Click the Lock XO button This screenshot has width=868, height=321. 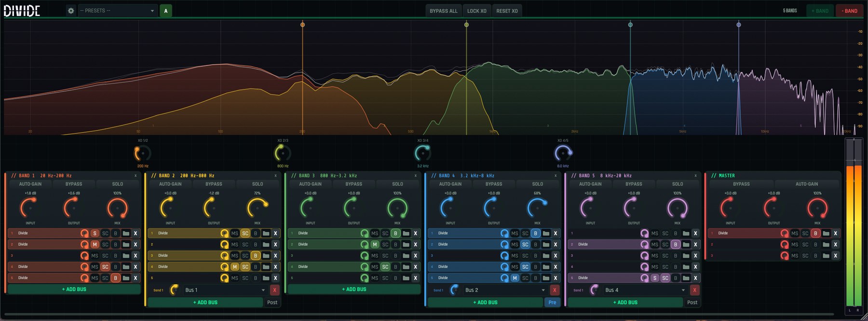point(477,11)
